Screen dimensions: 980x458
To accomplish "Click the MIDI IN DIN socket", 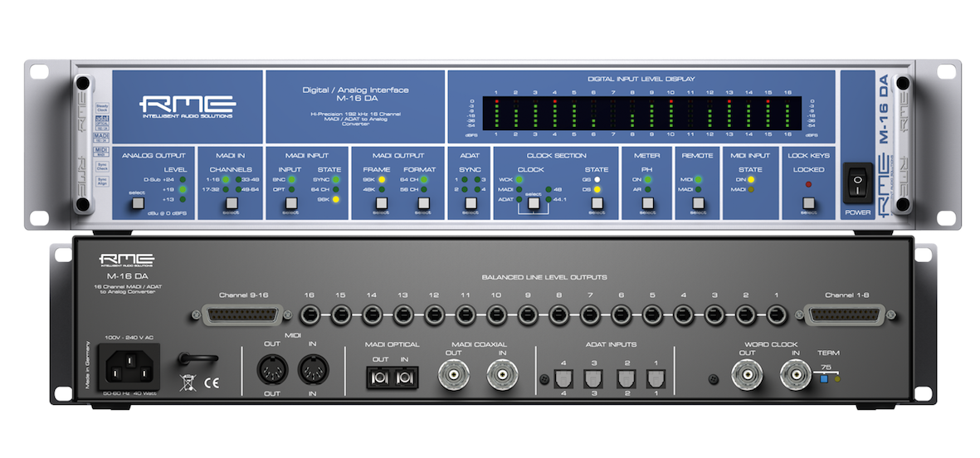I will point(313,369).
